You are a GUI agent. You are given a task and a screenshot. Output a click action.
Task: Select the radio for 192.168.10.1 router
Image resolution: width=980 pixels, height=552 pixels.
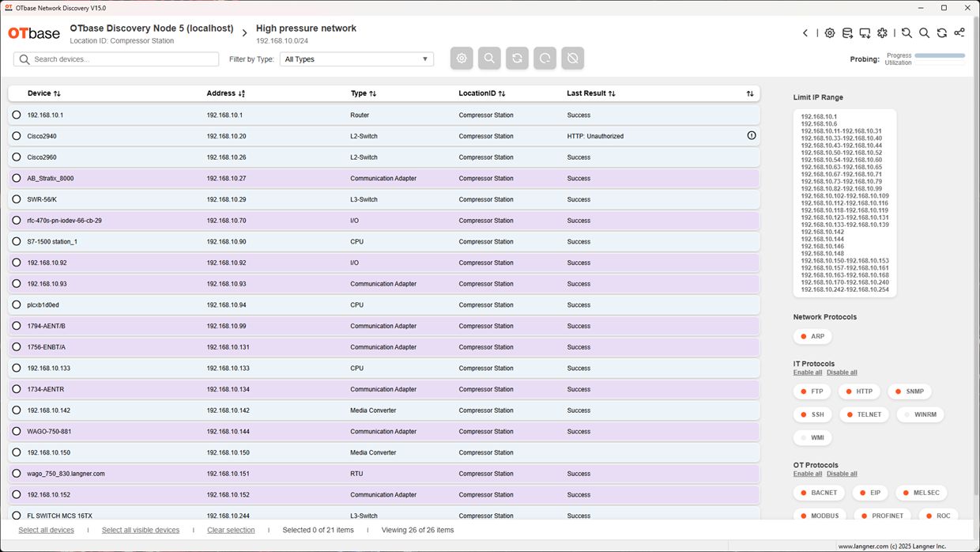pos(17,115)
